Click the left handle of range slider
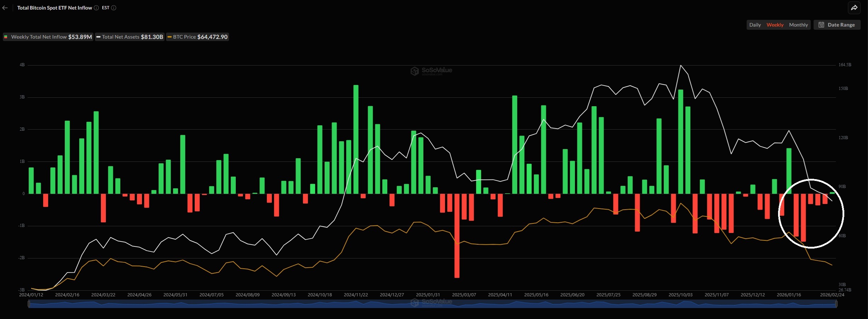Viewport: 868px width, 319px height. tap(29, 303)
